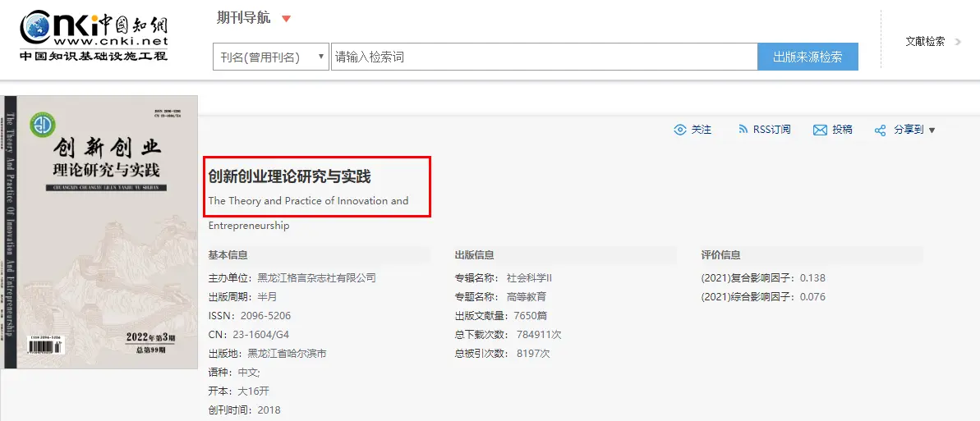Focus the 请输入检索词 search box
This screenshot has width=980, height=421.
[543, 57]
